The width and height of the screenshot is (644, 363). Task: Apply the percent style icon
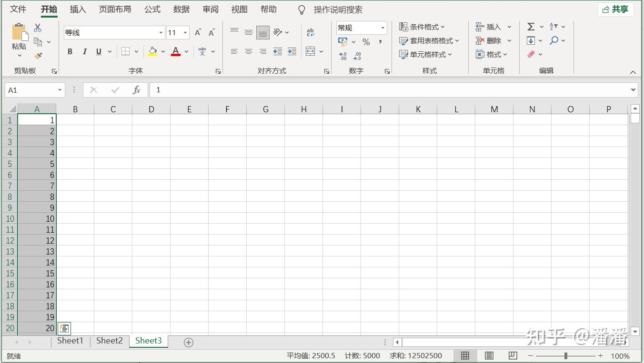click(366, 42)
